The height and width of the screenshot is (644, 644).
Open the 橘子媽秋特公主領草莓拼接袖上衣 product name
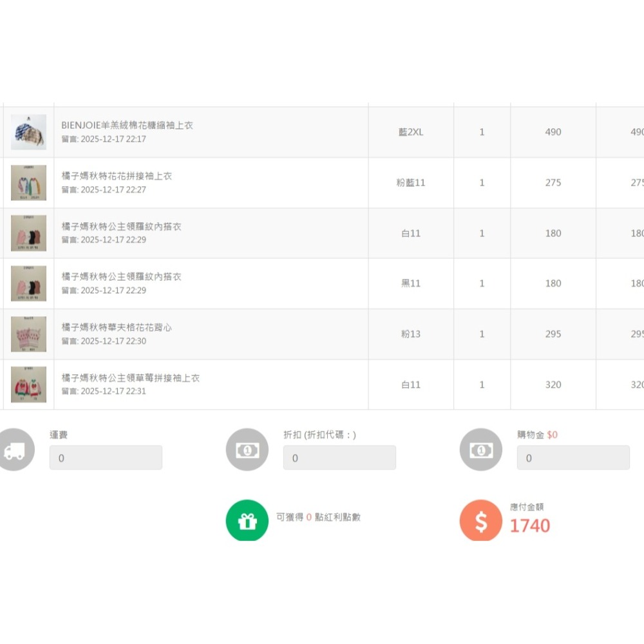pos(131,378)
